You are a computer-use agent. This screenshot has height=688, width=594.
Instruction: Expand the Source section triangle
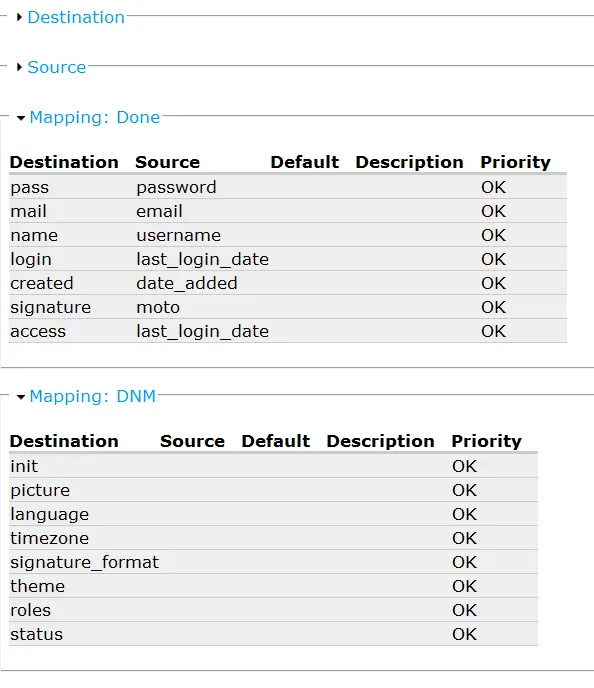coord(19,67)
